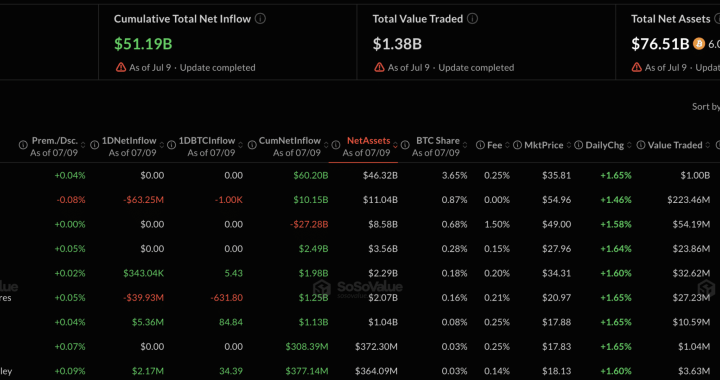Toggle sort arrows on BTC Share column
The height and width of the screenshot is (380, 720).
click(465, 145)
